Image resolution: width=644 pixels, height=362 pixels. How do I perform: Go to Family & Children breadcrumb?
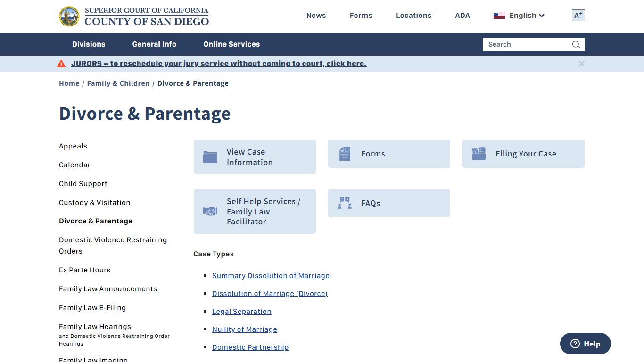tap(118, 83)
